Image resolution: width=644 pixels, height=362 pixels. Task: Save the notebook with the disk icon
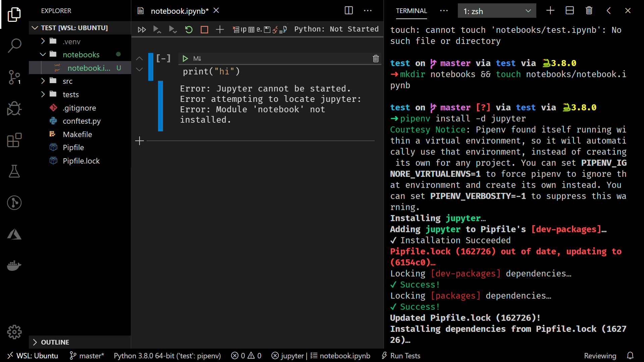point(267,29)
